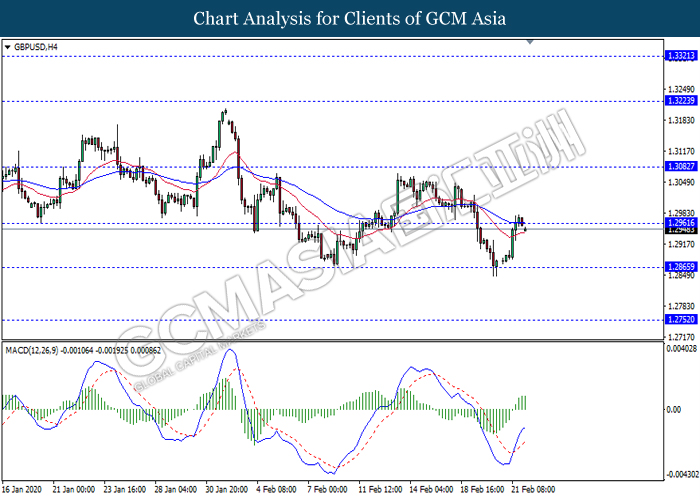The image size is (700, 500).
Task: Click the 18 Feb 16:00 time label
Action: tap(482, 490)
